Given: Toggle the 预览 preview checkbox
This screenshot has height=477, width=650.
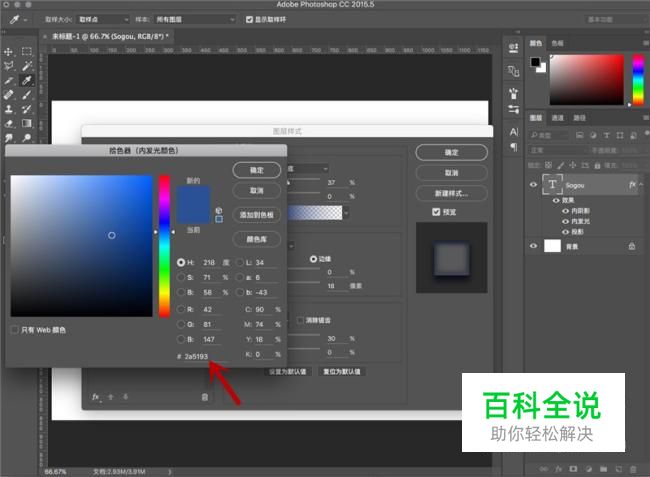Looking at the screenshot, I should (x=435, y=212).
